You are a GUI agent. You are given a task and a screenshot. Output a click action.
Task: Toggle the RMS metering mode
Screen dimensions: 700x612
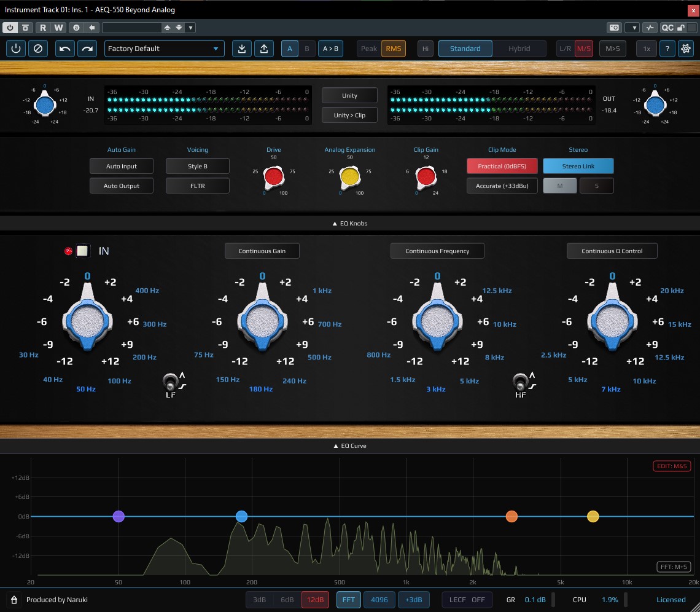pos(394,49)
